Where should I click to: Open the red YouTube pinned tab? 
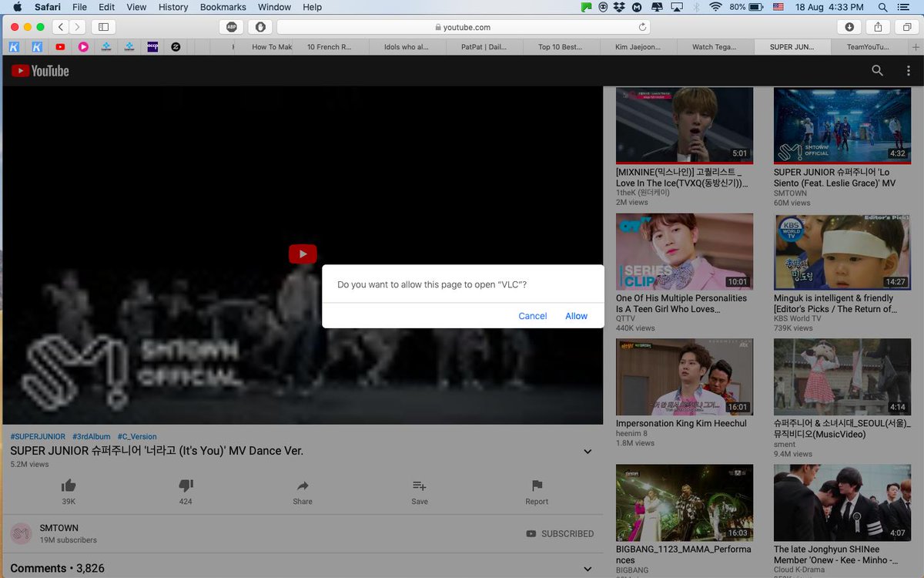point(60,47)
